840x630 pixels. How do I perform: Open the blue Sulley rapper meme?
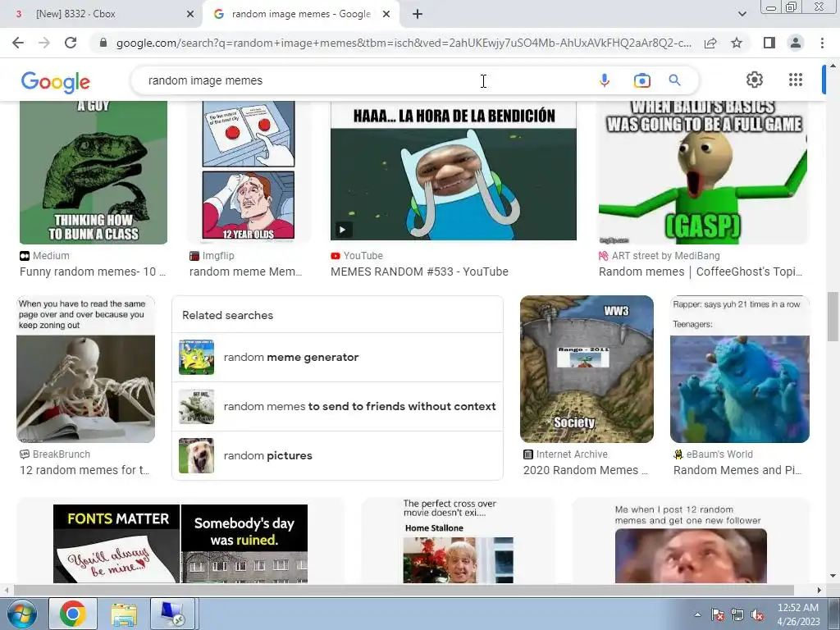(739, 369)
